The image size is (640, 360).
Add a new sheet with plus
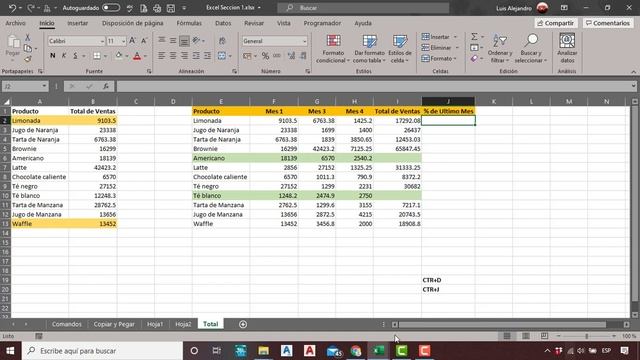[243, 324]
